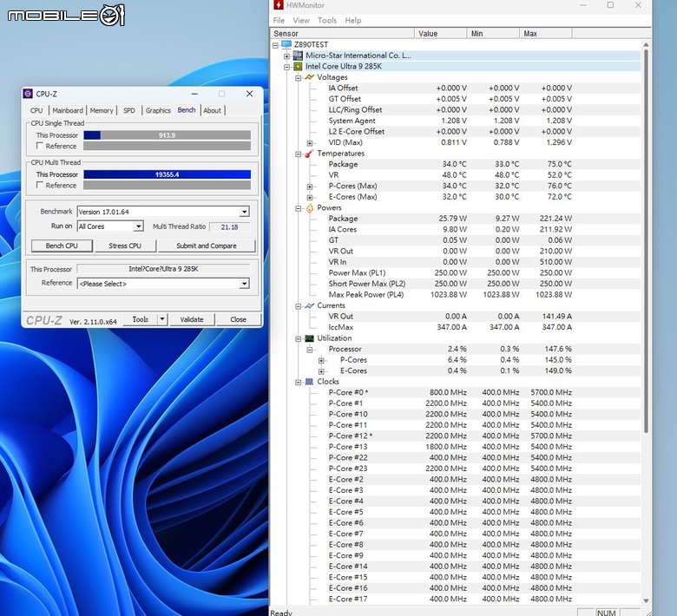677x616 pixels.
Task: Collapse the Z890TEST tree node
Action: tap(275, 45)
